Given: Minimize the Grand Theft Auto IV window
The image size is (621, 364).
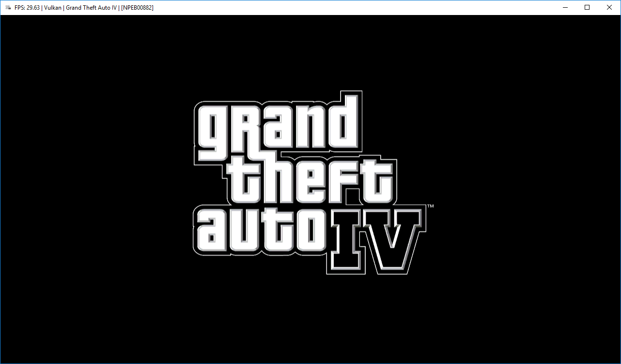Looking at the screenshot, I should point(565,7).
